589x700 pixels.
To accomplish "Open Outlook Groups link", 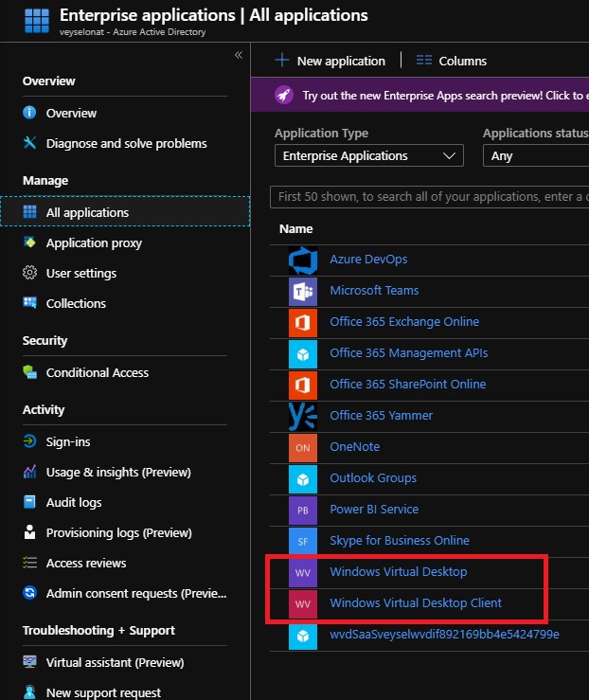I will pyautogui.click(x=373, y=478).
